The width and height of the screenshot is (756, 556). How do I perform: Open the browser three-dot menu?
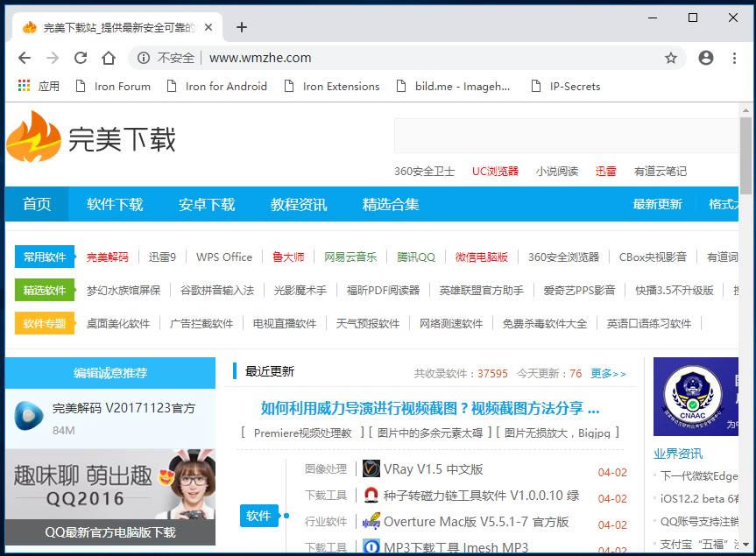pyautogui.click(x=734, y=58)
